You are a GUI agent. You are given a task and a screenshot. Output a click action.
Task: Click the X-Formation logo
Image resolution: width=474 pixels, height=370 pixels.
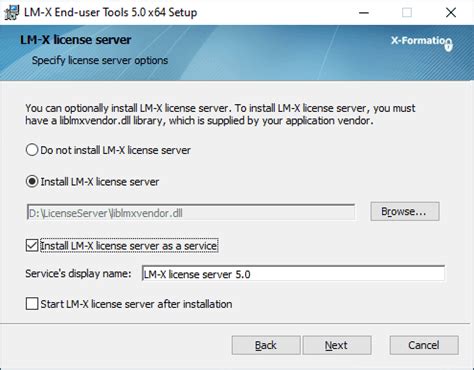(x=422, y=43)
